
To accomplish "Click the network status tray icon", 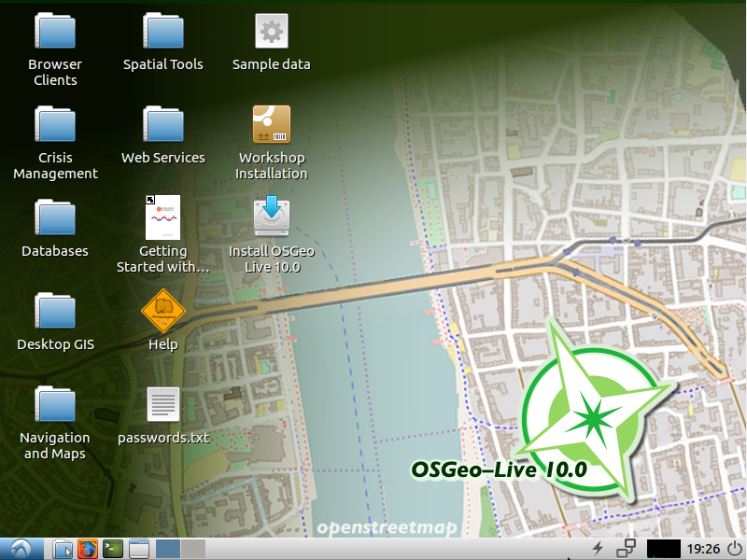I will pos(626,549).
